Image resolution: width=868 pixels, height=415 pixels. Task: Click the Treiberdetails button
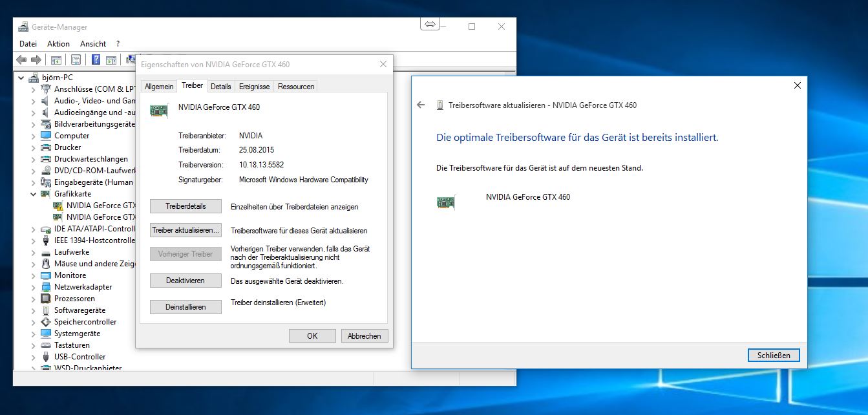click(185, 206)
